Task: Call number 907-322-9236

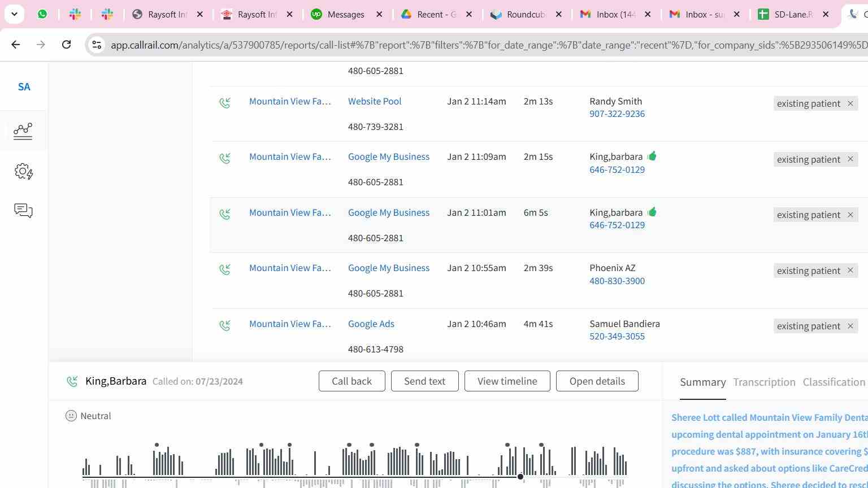Action: pos(617,114)
